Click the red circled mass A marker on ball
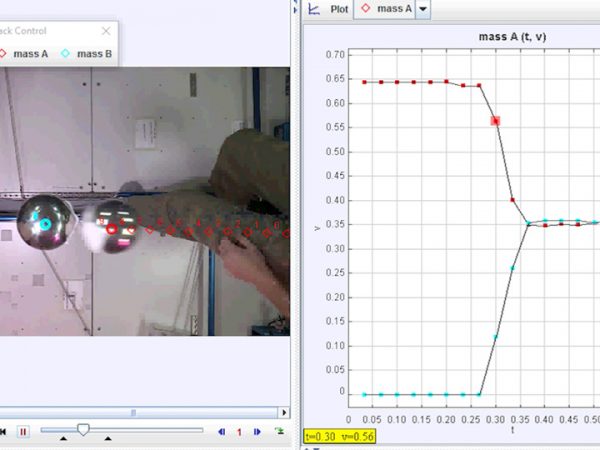This screenshot has height=450, width=600. pos(111,229)
